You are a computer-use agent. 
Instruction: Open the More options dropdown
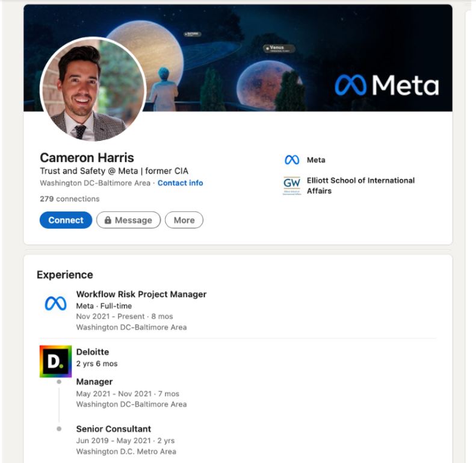[184, 220]
